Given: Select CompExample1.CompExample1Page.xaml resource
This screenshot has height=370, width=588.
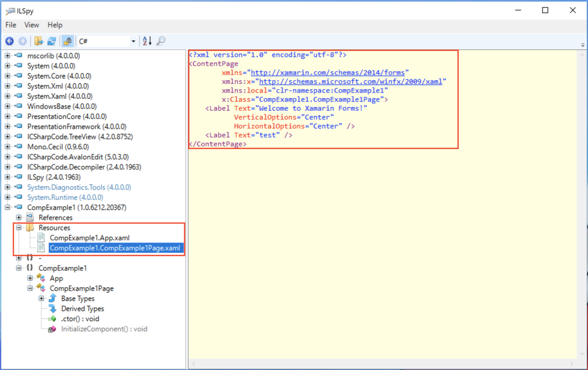Looking at the screenshot, I should tap(115, 248).
